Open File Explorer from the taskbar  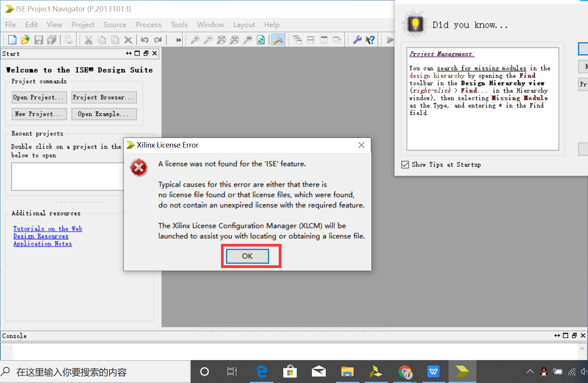pyautogui.click(x=348, y=372)
